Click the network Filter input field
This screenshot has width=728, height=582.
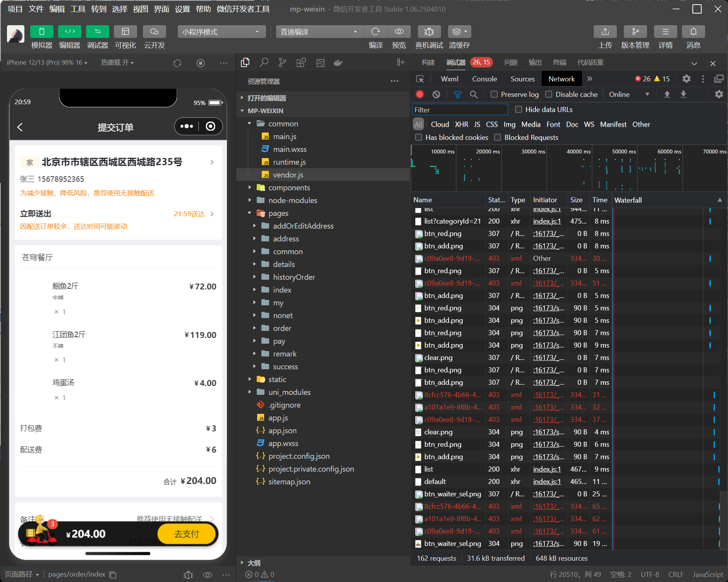460,110
